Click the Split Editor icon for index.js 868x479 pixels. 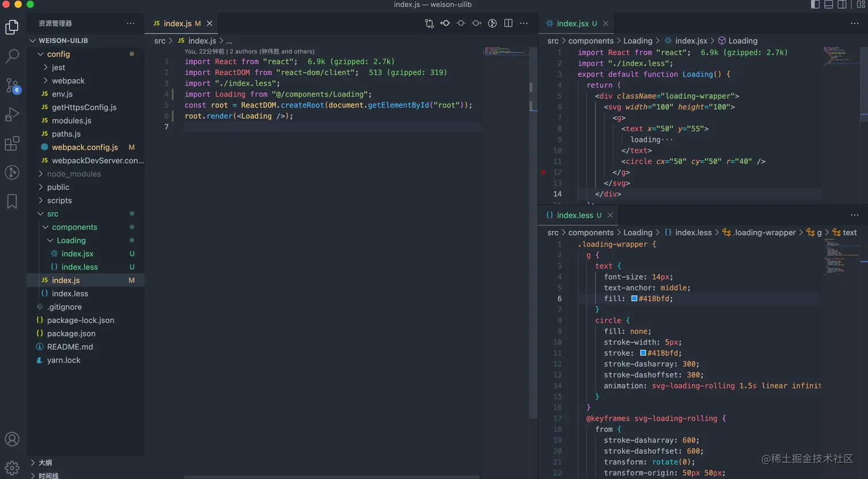[508, 24]
